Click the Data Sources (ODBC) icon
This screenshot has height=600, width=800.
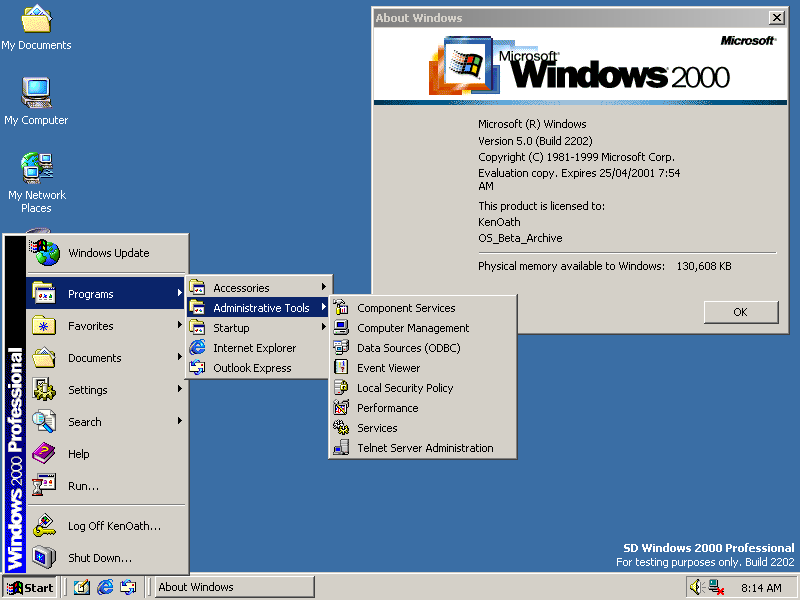point(341,347)
